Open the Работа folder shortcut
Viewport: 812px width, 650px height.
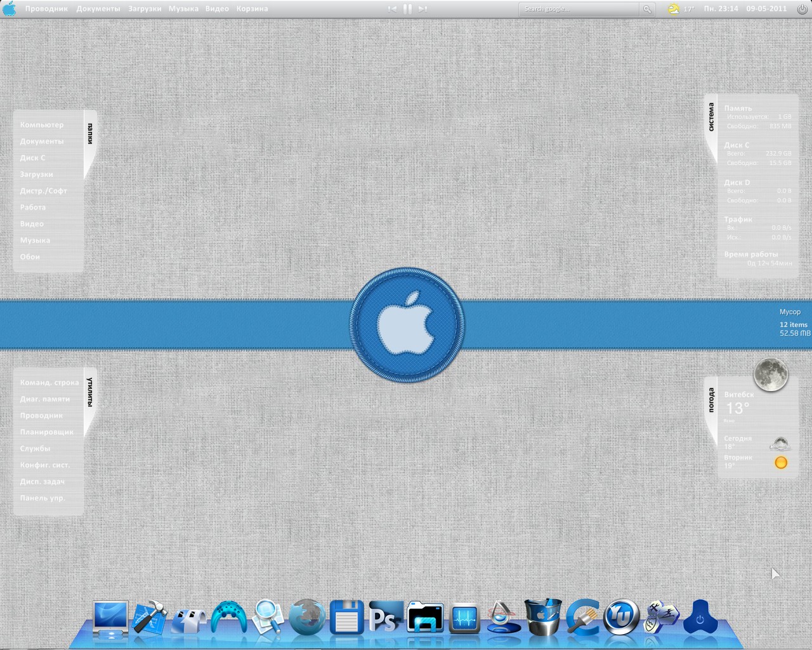(32, 208)
